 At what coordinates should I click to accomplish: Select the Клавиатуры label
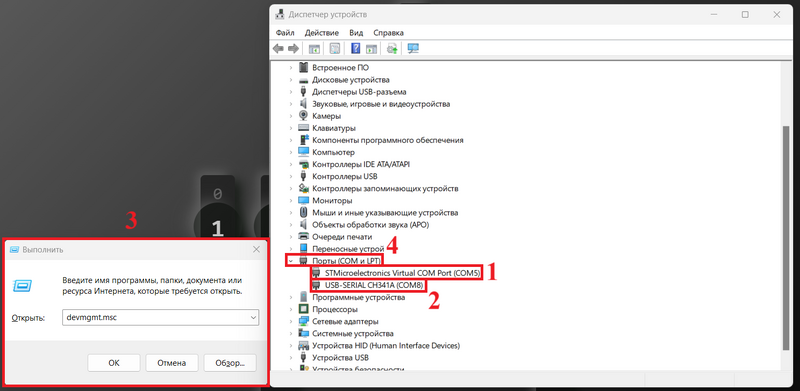click(334, 128)
